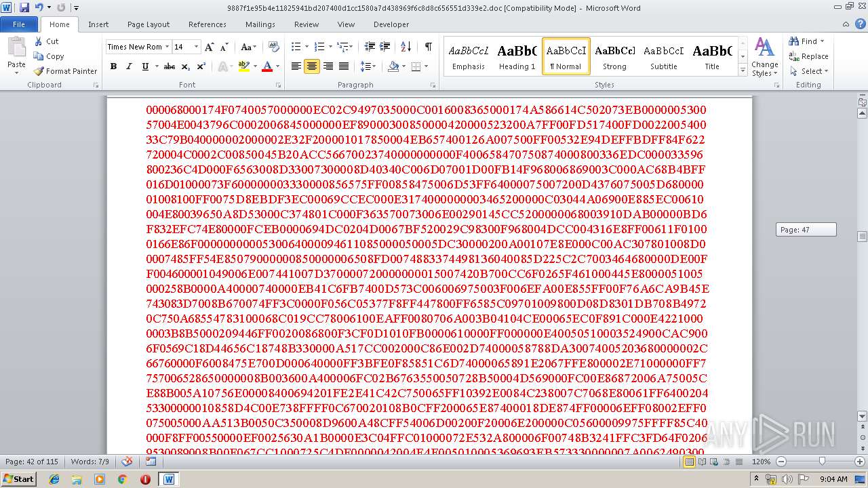Apply text highlight color
Viewport: 868px width, 488px height.
(x=243, y=66)
